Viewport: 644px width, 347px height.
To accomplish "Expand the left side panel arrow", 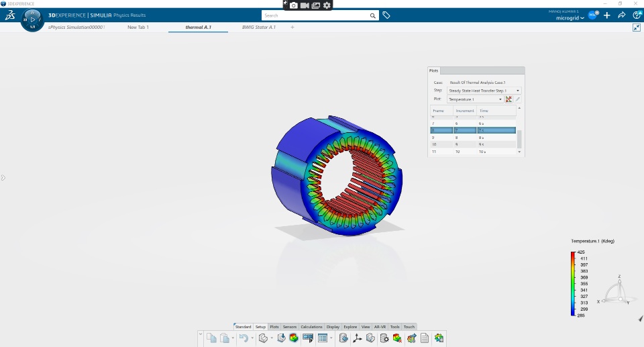I will [3, 178].
